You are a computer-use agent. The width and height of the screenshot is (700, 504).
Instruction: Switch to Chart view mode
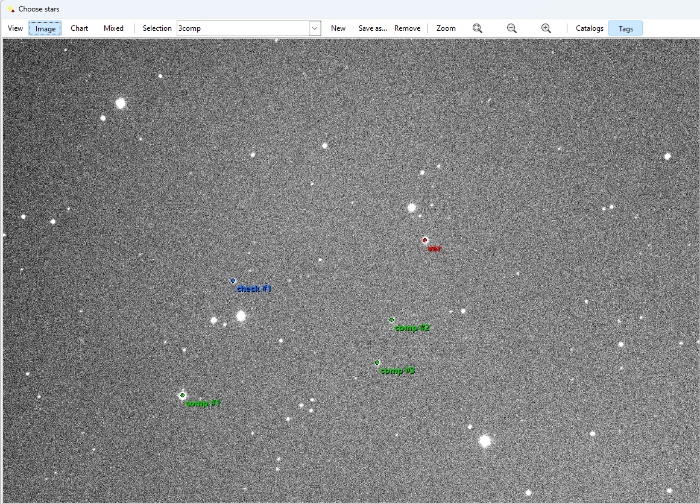[x=80, y=28]
